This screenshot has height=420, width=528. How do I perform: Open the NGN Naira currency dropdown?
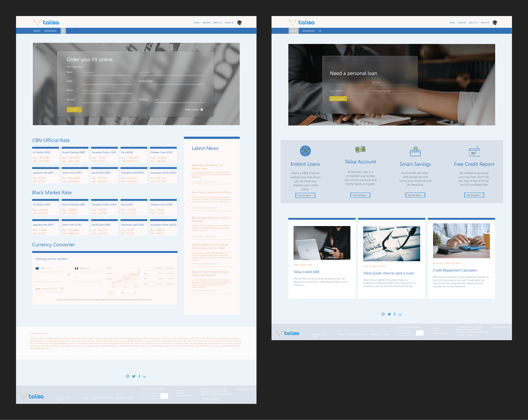pos(88,269)
